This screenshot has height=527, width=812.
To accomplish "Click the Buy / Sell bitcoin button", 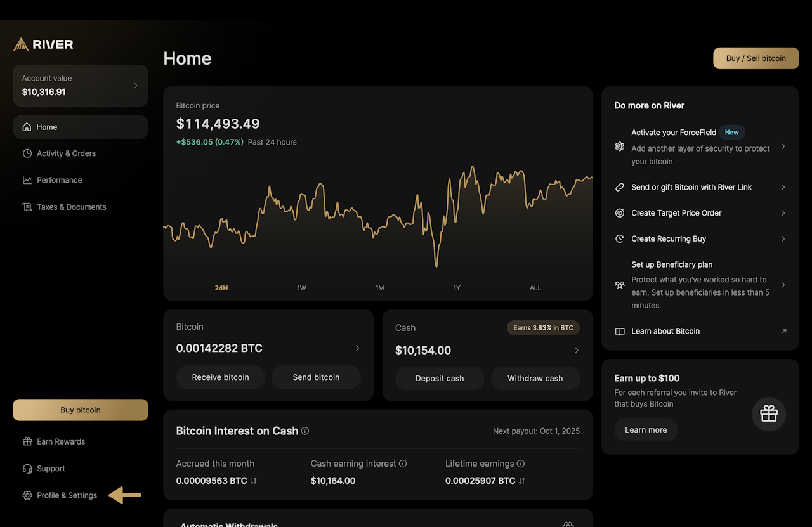I will [x=756, y=58].
